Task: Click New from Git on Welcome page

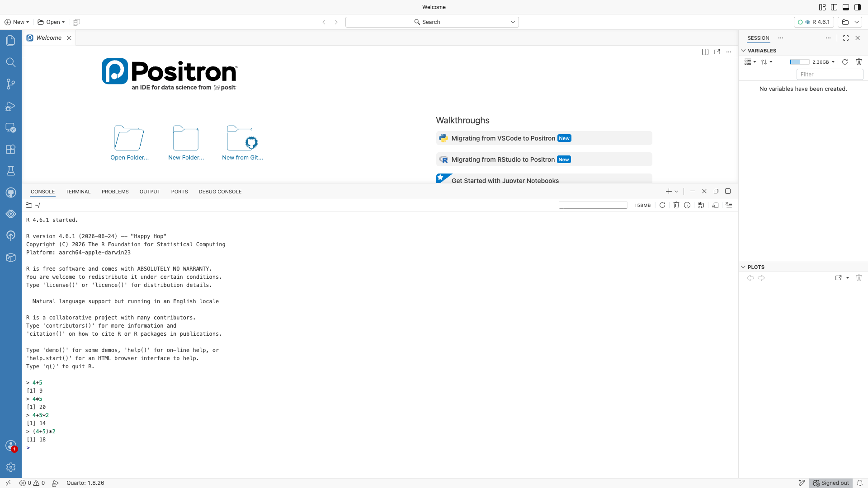Action: pyautogui.click(x=242, y=143)
